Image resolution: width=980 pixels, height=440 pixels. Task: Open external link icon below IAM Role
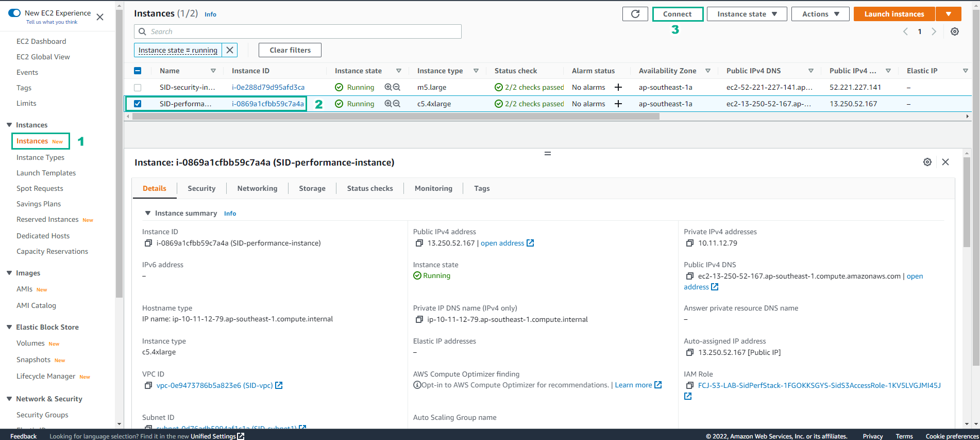coord(688,396)
